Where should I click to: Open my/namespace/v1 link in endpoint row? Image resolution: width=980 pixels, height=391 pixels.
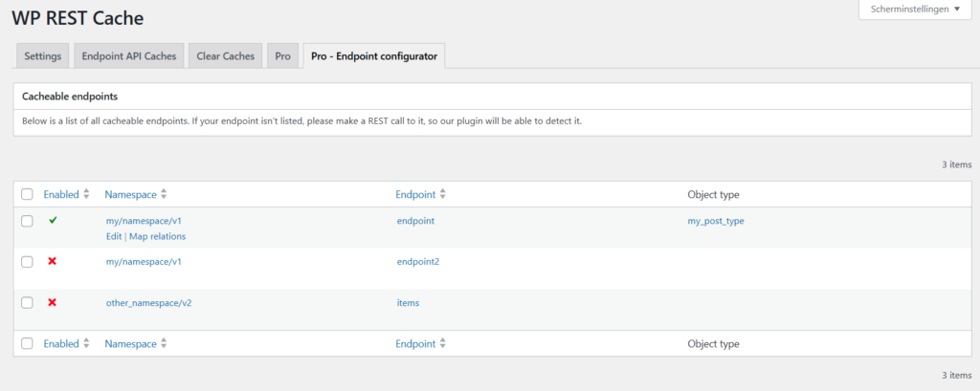[144, 221]
